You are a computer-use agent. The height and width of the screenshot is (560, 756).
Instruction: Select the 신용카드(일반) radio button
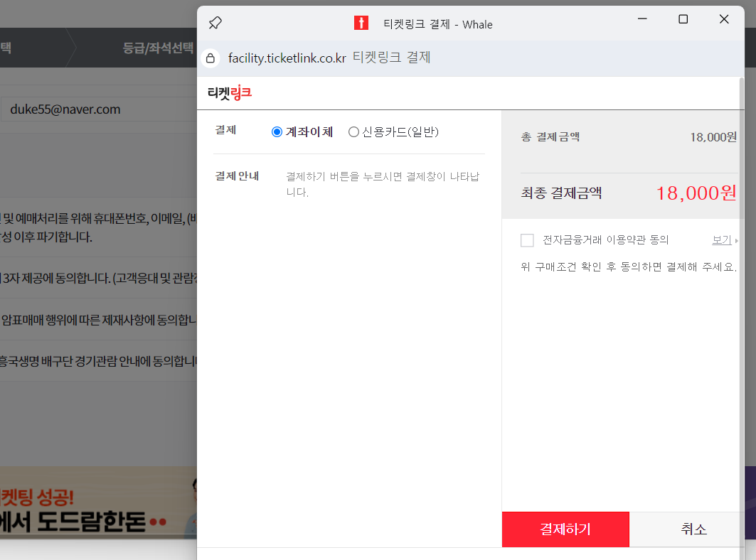pos(353,132)
